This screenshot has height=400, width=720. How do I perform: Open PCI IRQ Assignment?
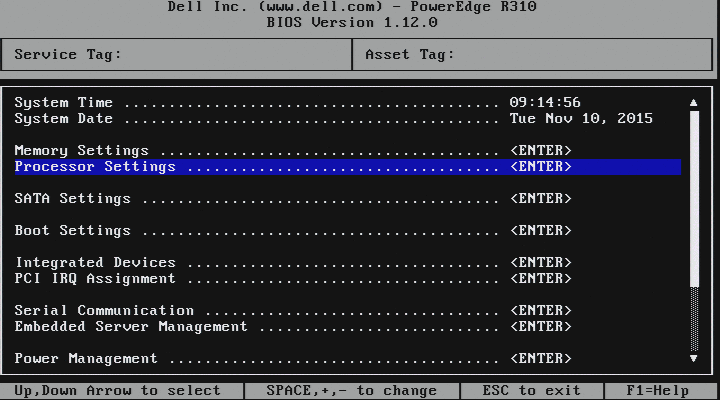pyautogui.click(x=348, y=278)
